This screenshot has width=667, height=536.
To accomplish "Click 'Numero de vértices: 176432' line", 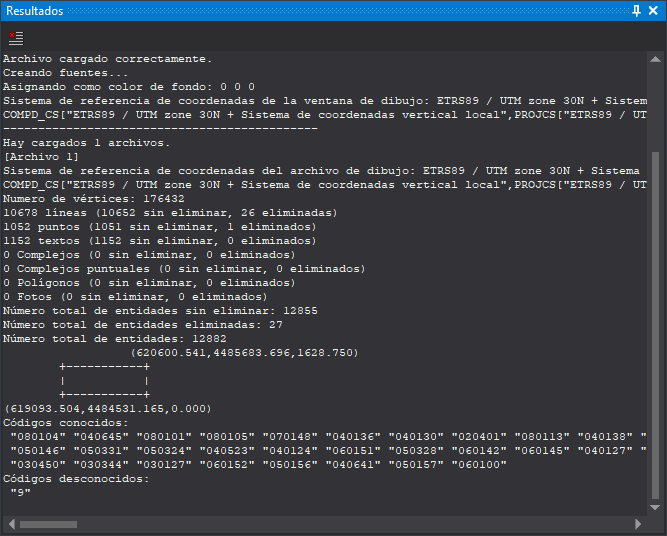I will coord(94,199).
